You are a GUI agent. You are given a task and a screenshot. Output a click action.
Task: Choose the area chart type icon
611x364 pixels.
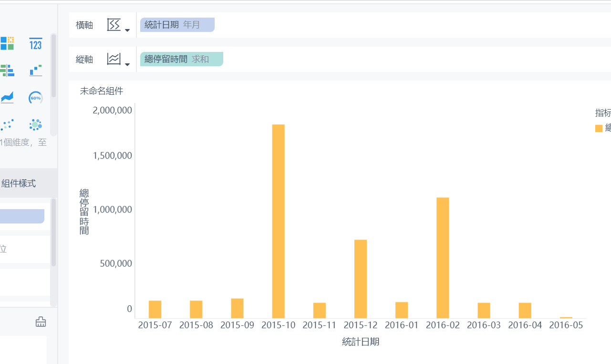pyautogui.click(x=7, y=98)
